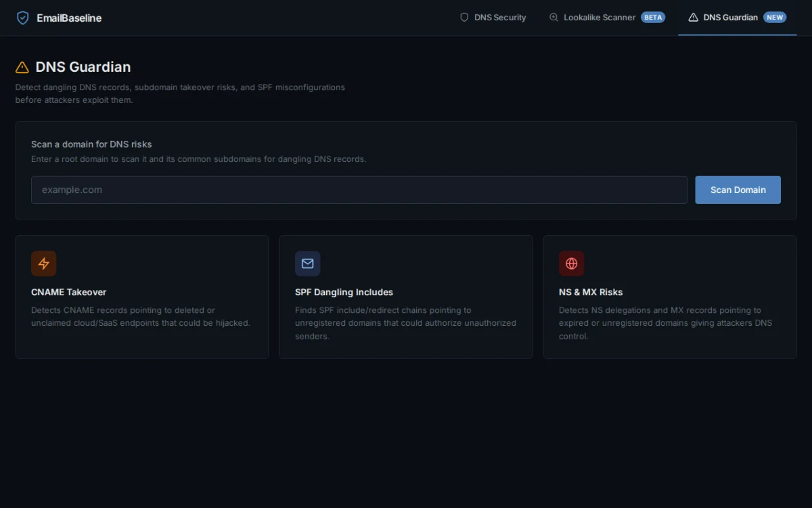
Task: Select the SPF Dangling Includes card title
Action: 344,292
